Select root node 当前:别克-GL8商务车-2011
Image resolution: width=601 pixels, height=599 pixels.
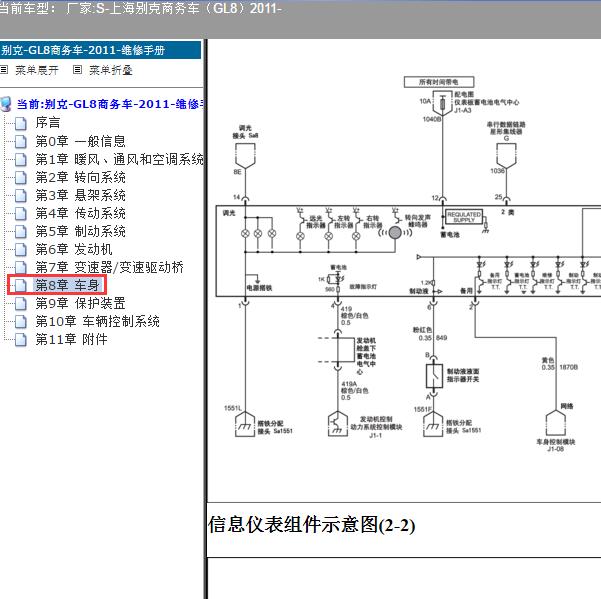point(110,104)
